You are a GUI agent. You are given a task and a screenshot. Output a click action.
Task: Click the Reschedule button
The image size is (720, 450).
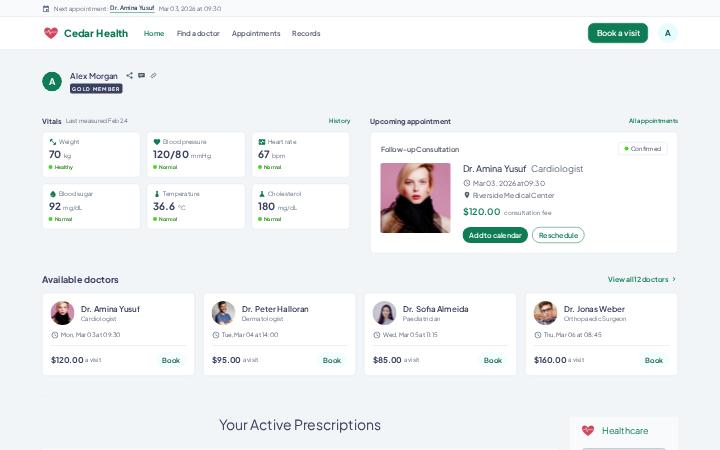(x=558, y=235)
